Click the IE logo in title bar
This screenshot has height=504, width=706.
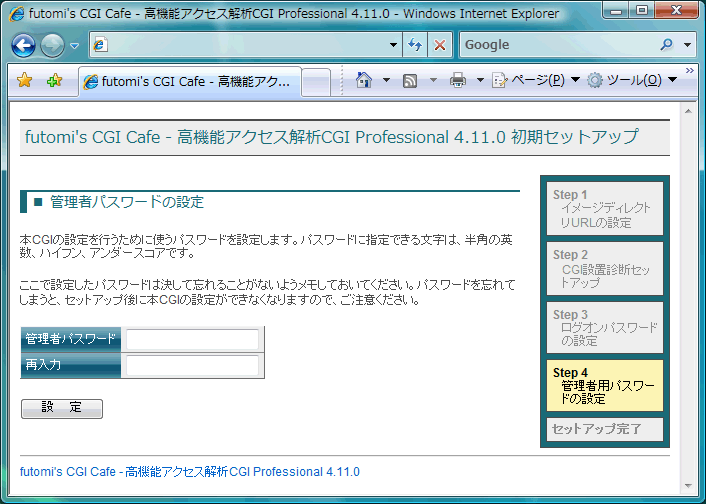[16, 14]
